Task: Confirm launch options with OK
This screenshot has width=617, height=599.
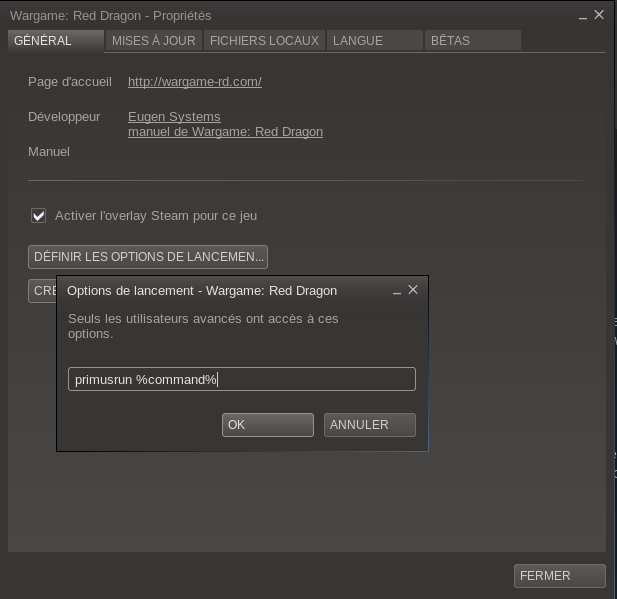Action: [x=268, y=425]
